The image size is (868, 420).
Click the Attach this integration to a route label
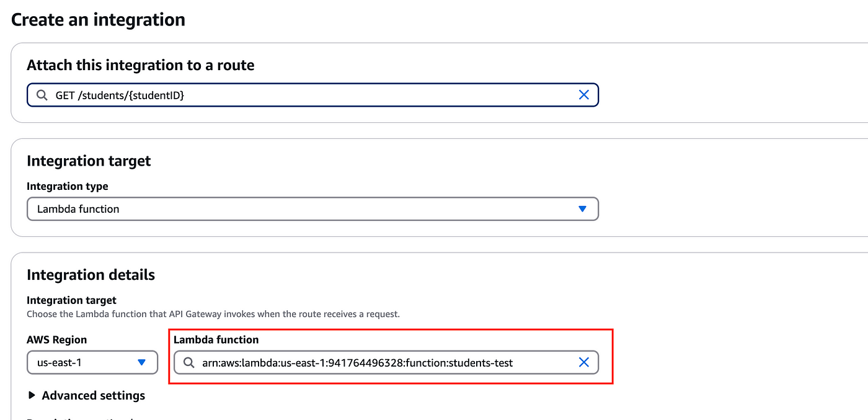(140, 65)
